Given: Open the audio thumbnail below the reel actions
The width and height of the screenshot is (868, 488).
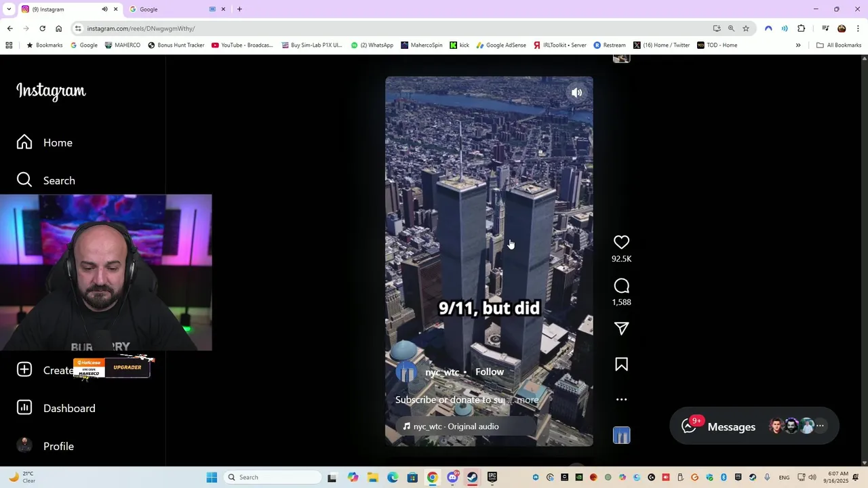Looking at the screenshot, I should (621, 435).
